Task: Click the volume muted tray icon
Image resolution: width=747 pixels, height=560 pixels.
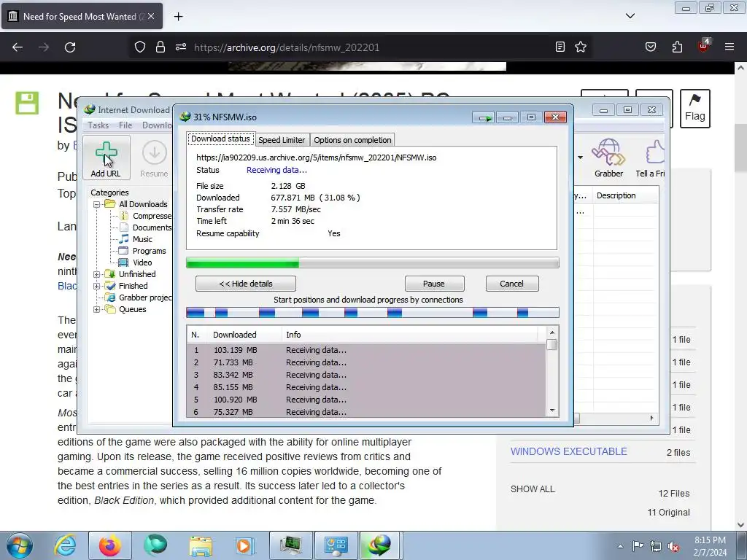Action: click(x=673, y=546)
